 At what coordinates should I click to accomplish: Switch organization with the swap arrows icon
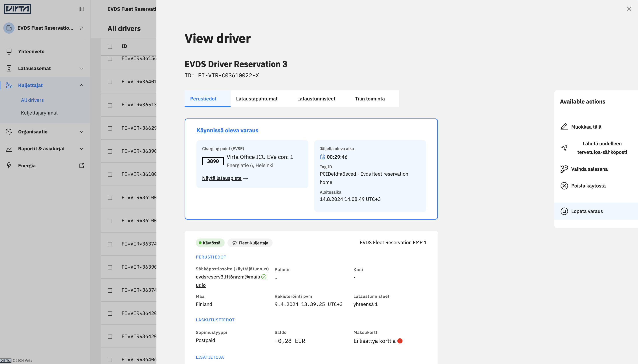(x=82, y=28)
